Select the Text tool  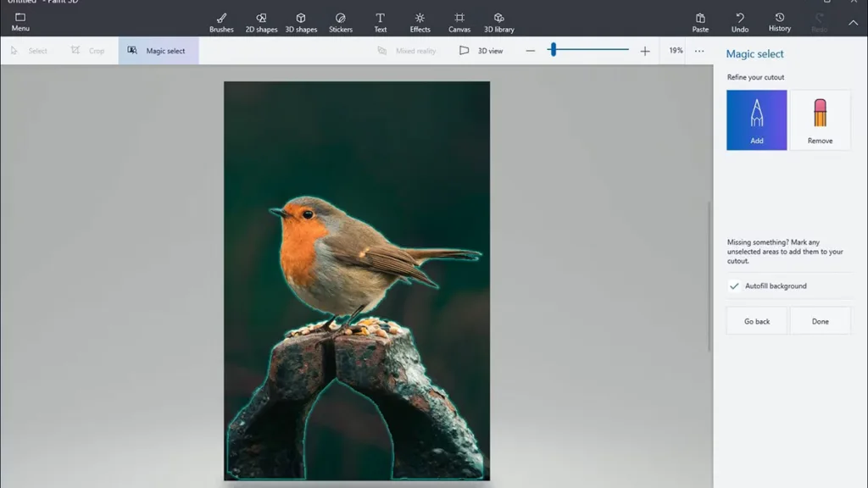381,23
